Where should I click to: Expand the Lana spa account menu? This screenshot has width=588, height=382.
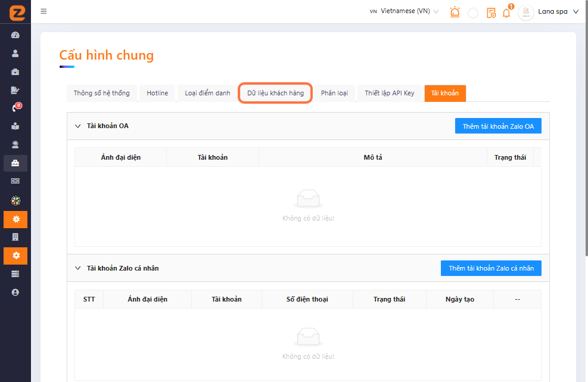point(575,12)
